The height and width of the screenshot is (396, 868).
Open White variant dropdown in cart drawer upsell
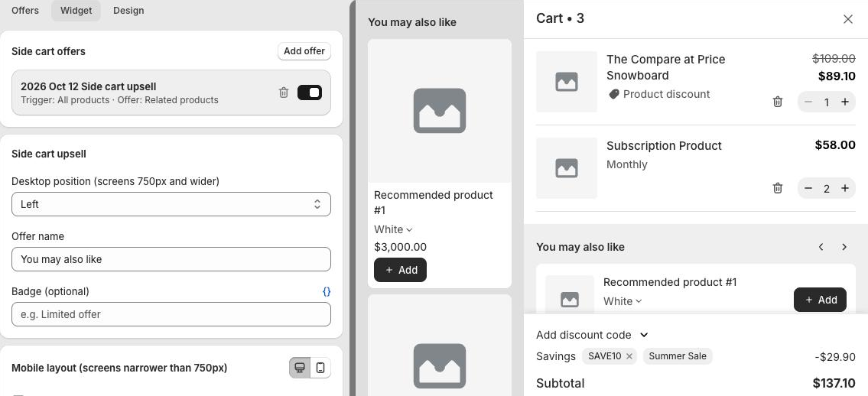click(623, 301)
